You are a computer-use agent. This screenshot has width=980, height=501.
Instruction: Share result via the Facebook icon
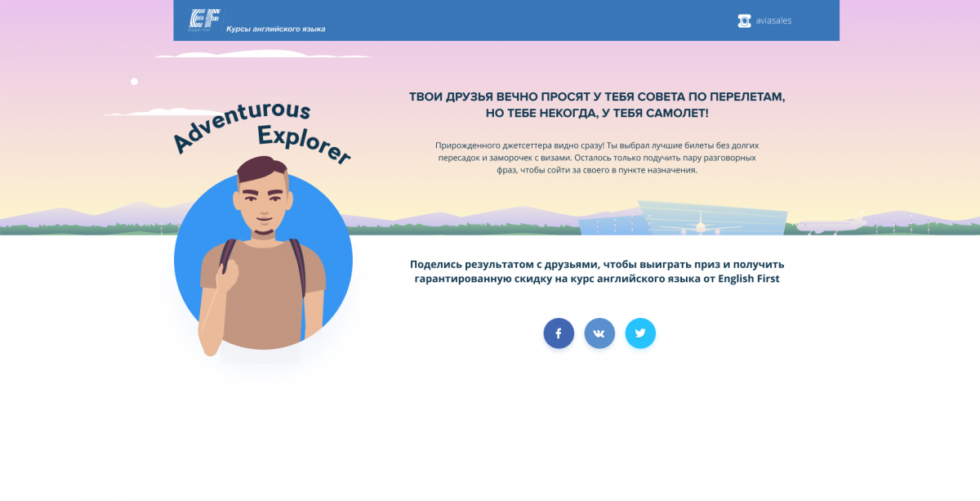pyautogui.click(x=559, y=333)
